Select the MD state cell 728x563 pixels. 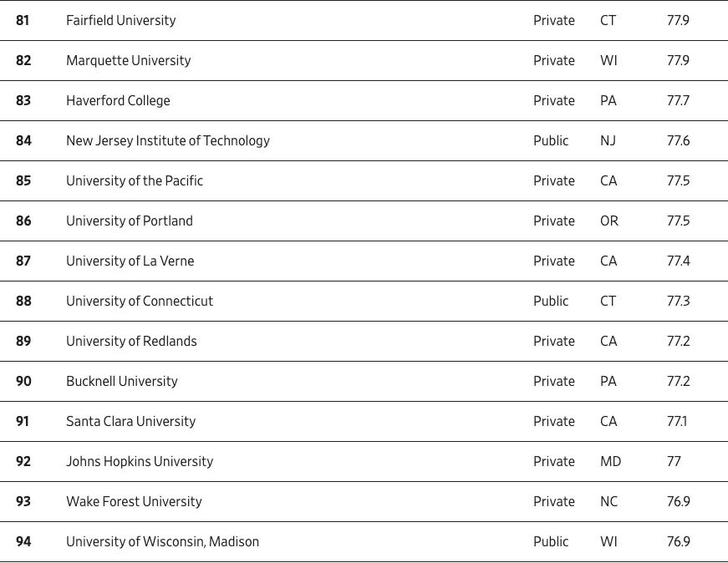click(610, 461)
